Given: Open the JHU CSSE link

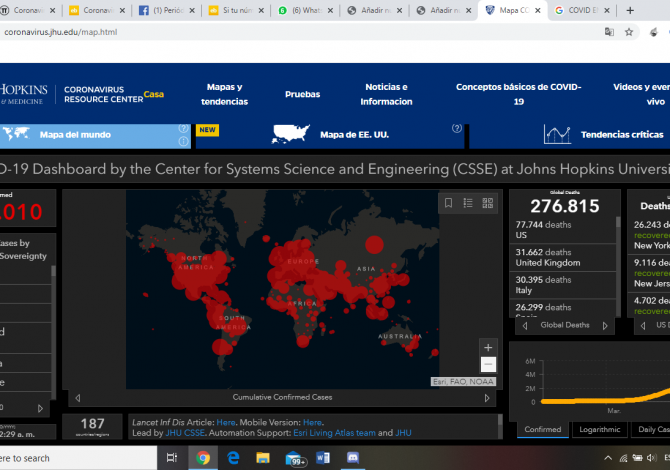Looking at the screenshot, I should point(185,433).
